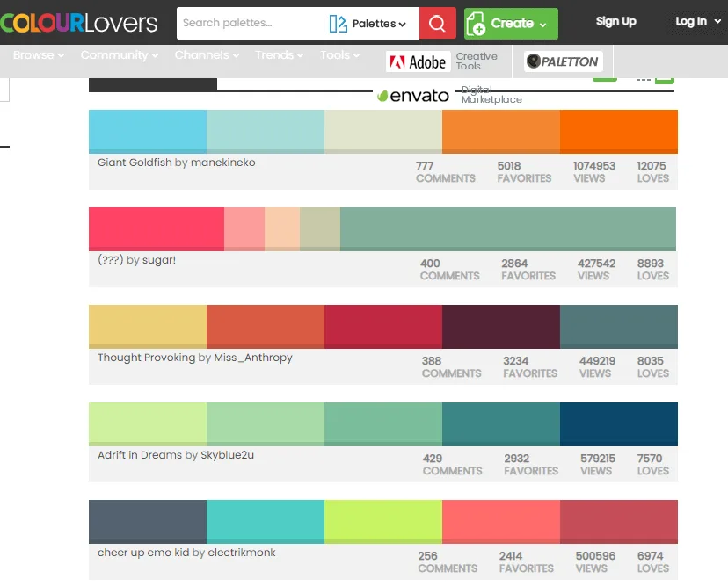Open the Adrift in Dreams palette title
The height and width of the screenshot is (586, 728).
pos(139,455)
